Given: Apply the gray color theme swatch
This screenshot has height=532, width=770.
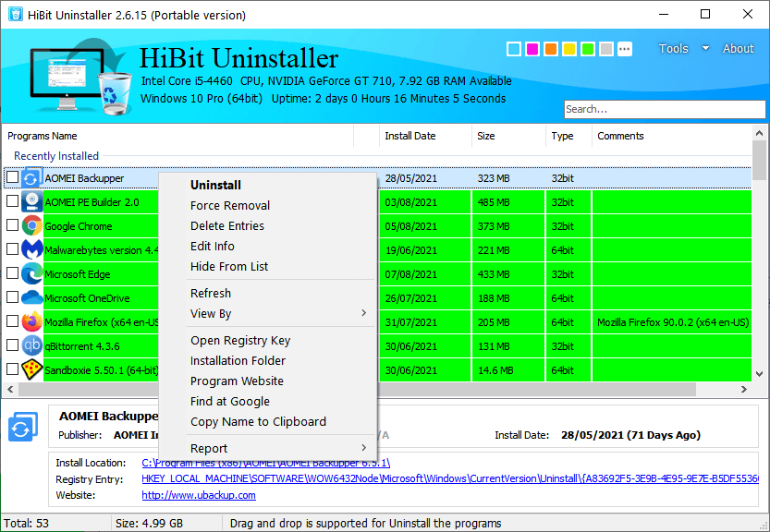Looking at the screenshot, I should click(606, 49).
